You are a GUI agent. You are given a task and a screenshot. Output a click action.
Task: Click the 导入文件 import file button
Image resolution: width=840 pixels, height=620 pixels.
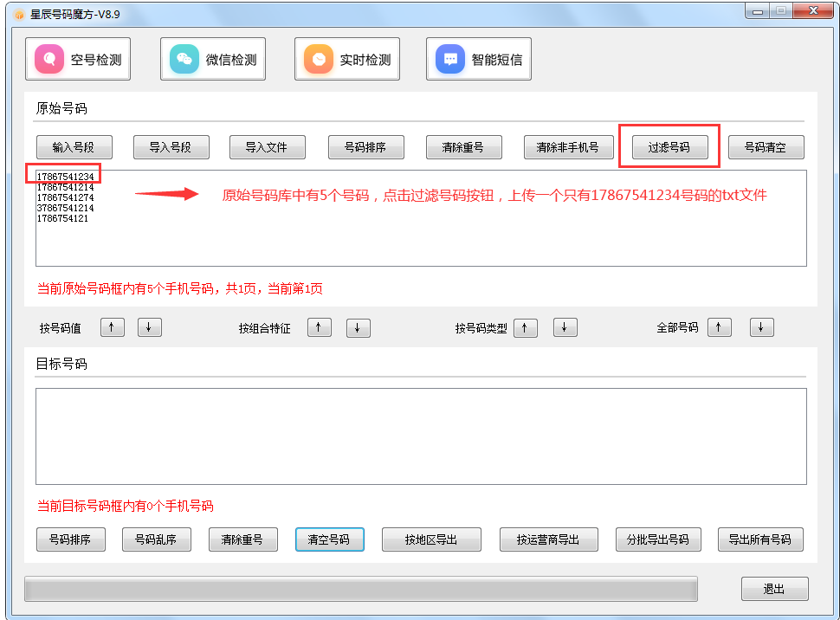267,146
